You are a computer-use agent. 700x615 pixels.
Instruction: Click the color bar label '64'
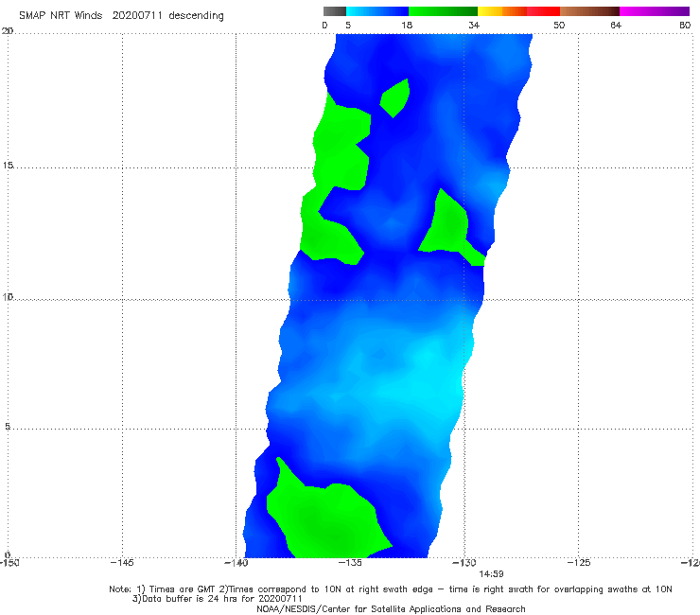pyautogui.click(x=616, y=25)
